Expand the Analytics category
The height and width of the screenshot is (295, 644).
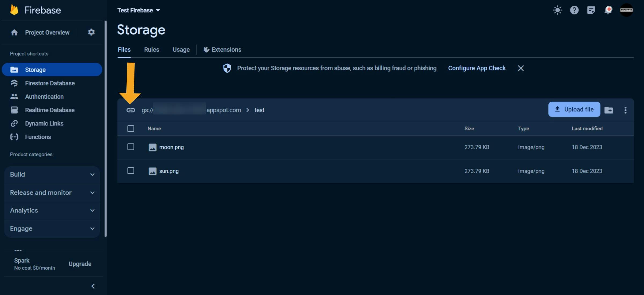click(x=52, y=210)
